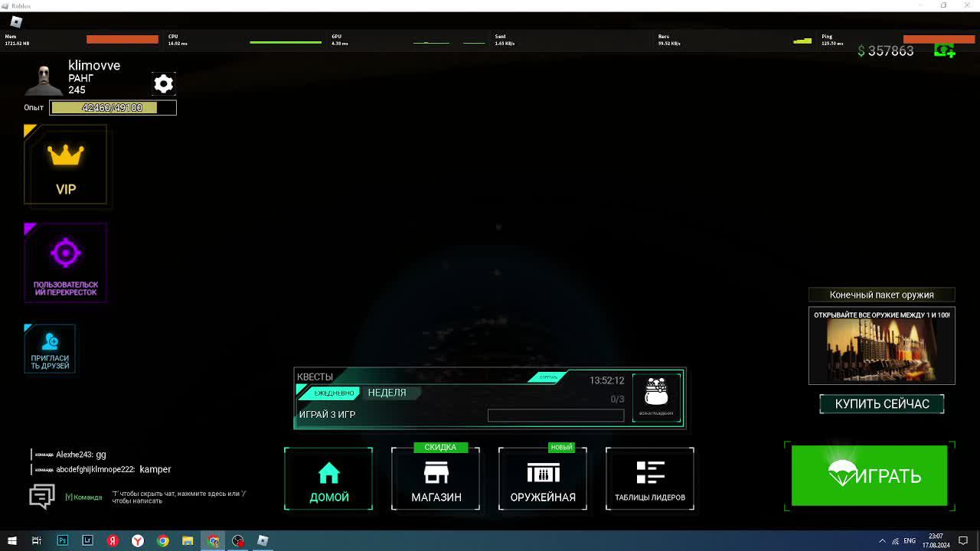Open the VIP crown tile
980x551 pixels.
[x=66, y=165]
